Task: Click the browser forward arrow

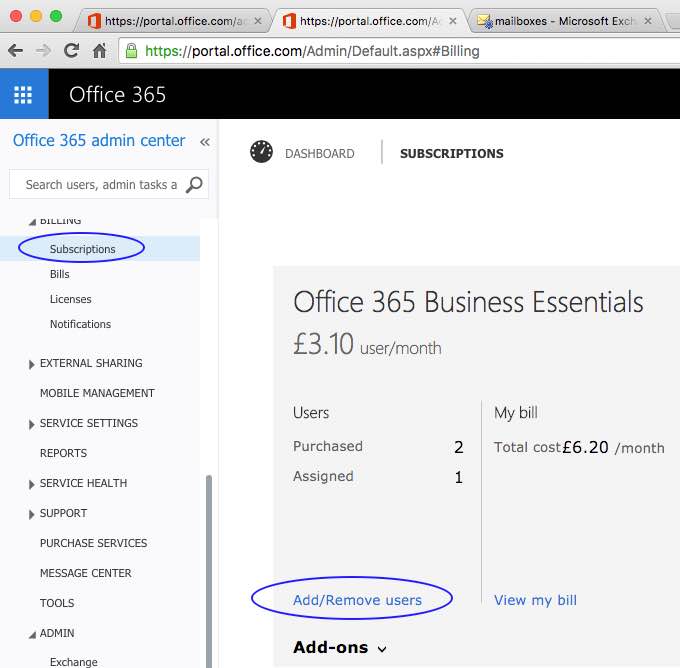Action: [43, 51]
